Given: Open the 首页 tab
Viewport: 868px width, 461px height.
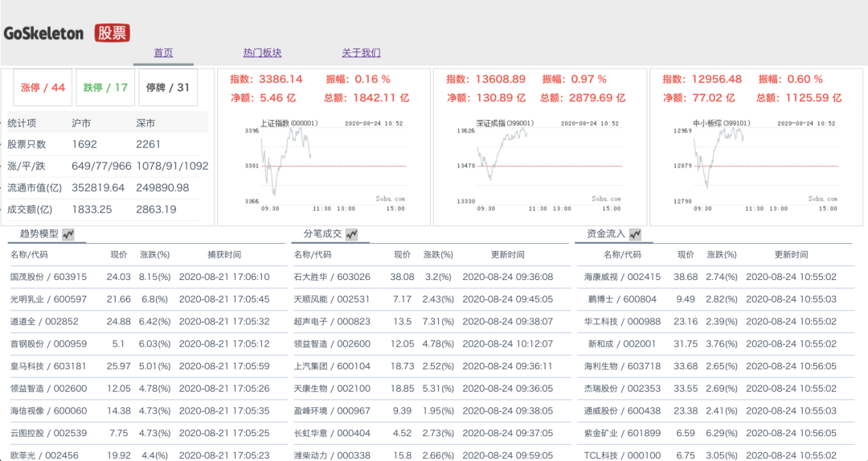Looking at the screenshot, I should click(x=163, y=53).
